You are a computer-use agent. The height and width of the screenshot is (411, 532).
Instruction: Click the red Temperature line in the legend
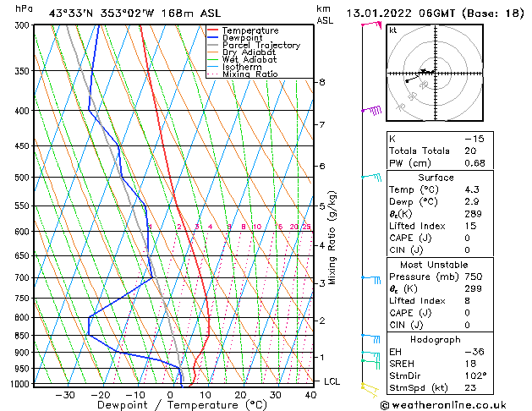tap(213, 30)
